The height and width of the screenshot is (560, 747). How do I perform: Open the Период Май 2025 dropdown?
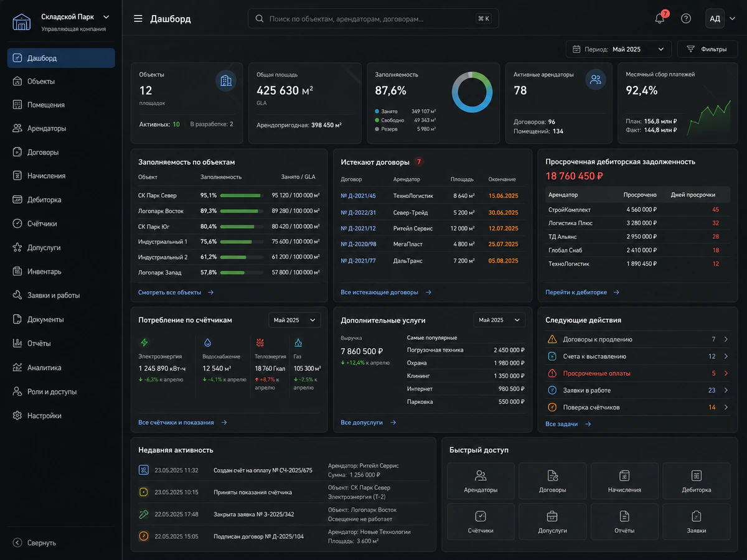619,49
